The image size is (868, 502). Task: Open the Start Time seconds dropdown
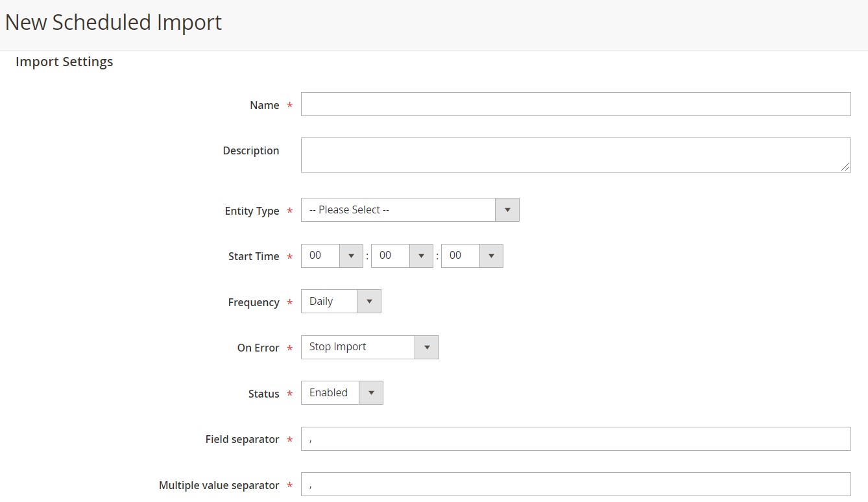click(x=472, y=256)
